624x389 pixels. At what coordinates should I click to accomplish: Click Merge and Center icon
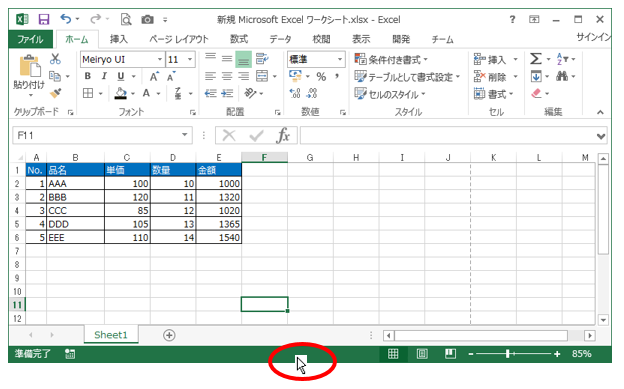[x=262, y=76]
